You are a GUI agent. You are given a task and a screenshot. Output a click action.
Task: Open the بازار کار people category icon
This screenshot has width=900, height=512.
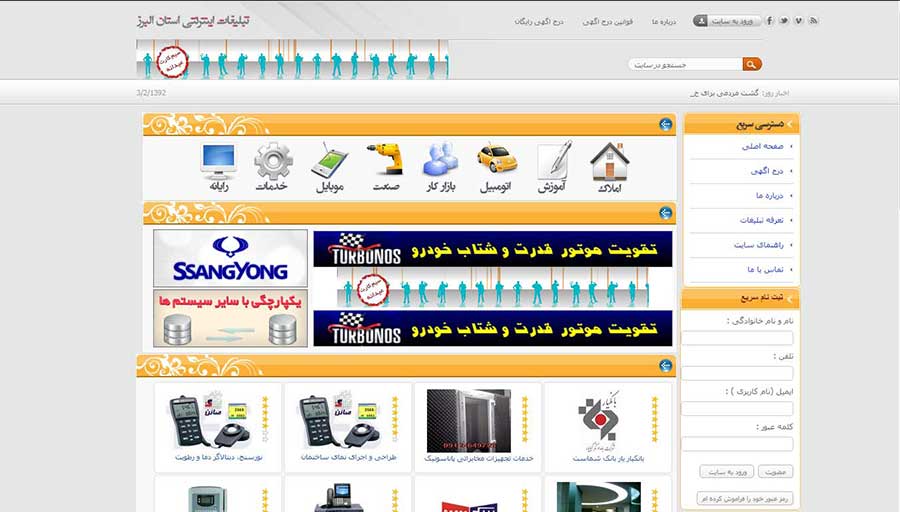[441, 159]
